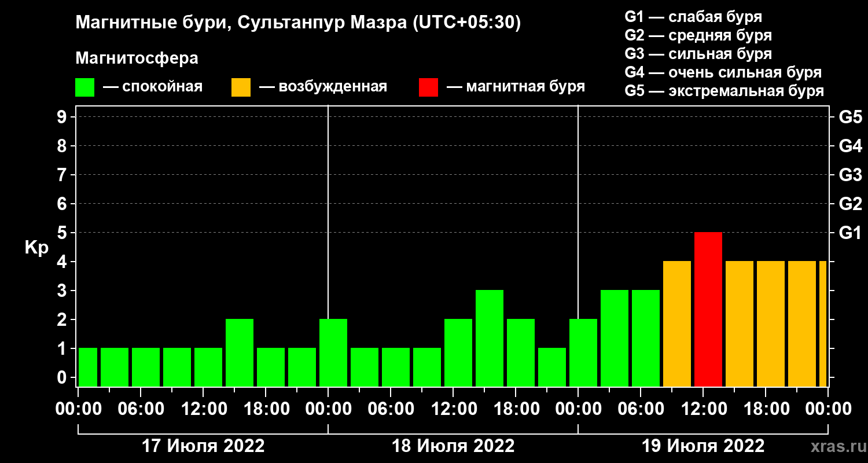Image resolution: width=868 pixels, height=463 pixels.
Task: Click the yellow bar right after the red bar
Action: tap(740, 324)
